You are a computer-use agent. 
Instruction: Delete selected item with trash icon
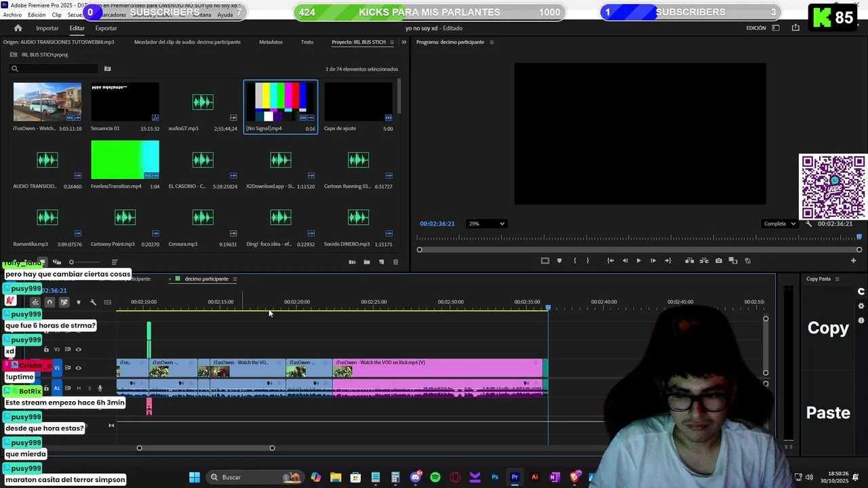pos(396,262)
